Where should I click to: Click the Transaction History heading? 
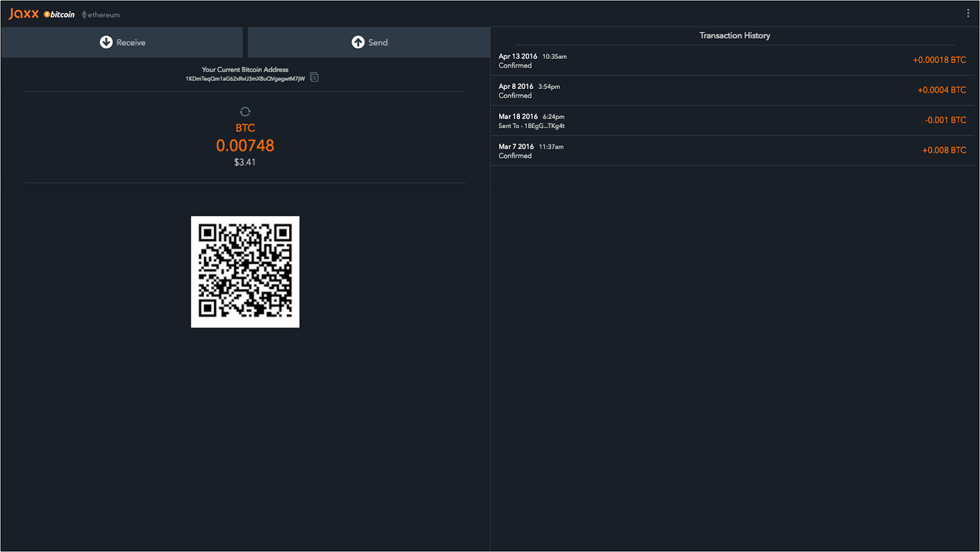[735, 36]
